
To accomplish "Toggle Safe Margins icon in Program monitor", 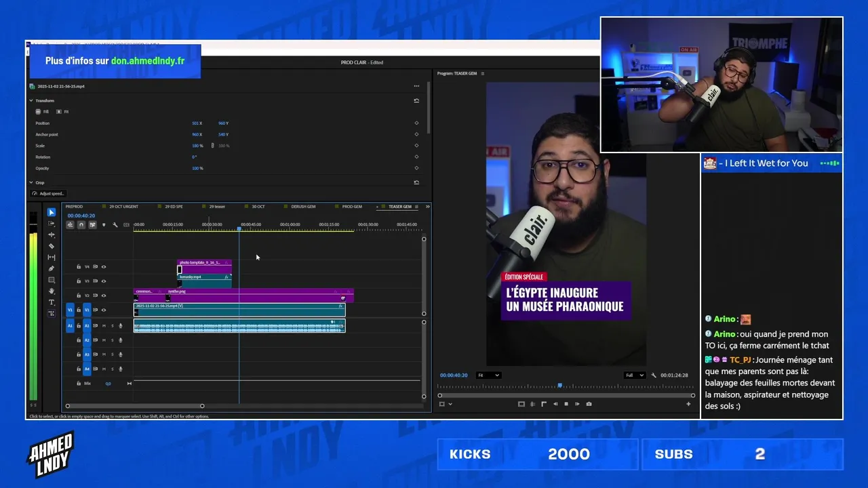I will 521,404.
